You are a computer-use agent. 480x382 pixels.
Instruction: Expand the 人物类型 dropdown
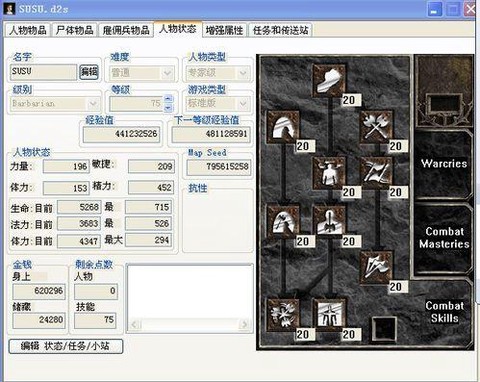pyautogui.click(x=243, y=73)
